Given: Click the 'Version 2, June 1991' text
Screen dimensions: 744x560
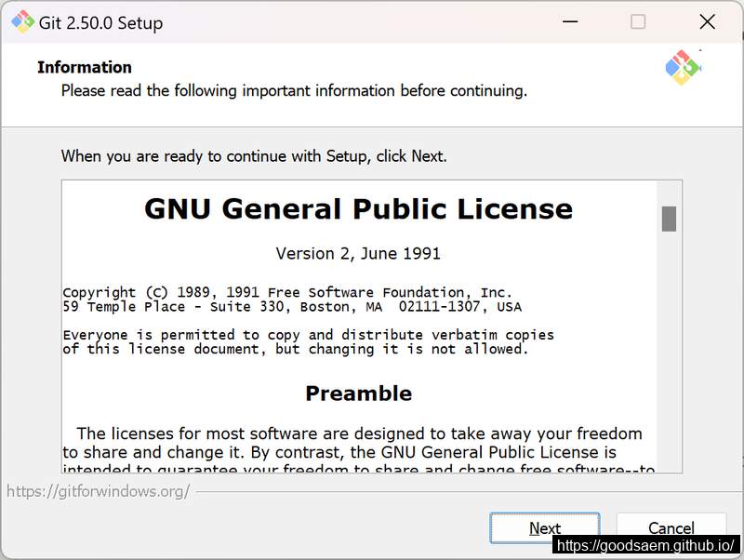Looking at the screenshot, I should point(358,253).
